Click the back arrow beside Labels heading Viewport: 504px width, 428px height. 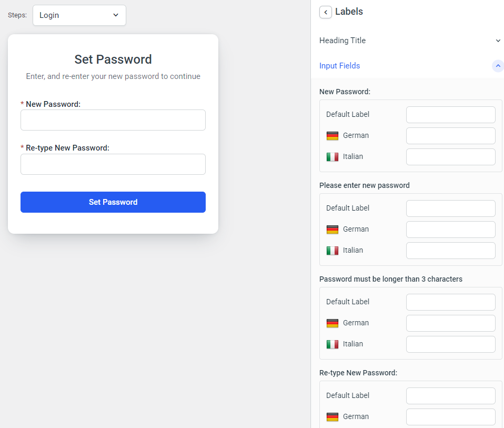(325, 12)
